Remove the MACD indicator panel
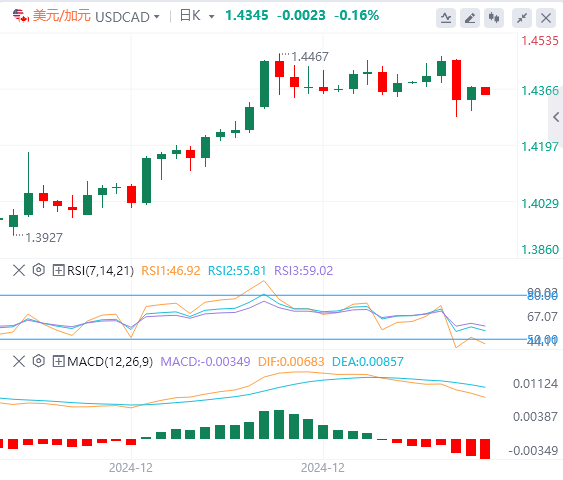The width and height of the screenshot is (563, 480). point(19,361)
